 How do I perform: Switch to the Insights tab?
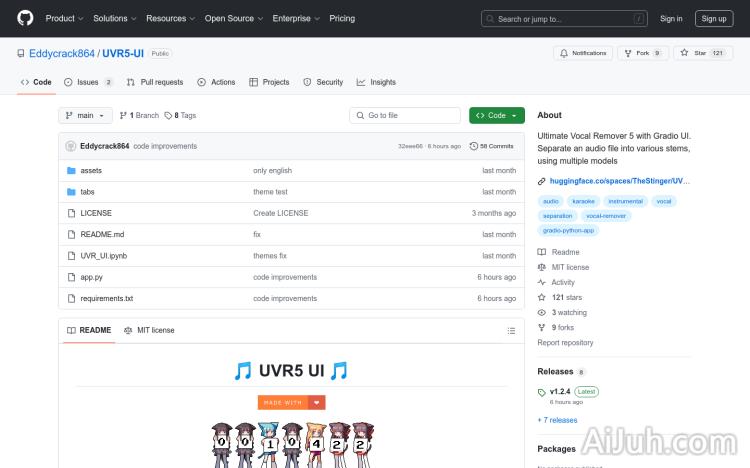point(376,82)
